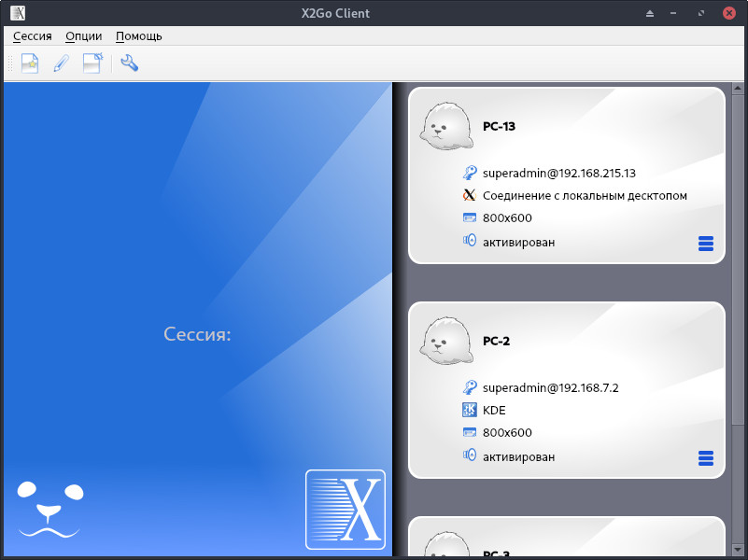
Task: Open the PC-13 session options menu button
Action: pyautogui.click(x=706, y=244)
